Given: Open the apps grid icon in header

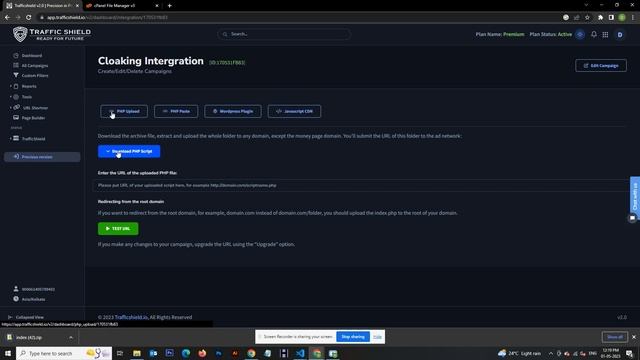Looking at the screenshot, I should (x=605, y=35).
